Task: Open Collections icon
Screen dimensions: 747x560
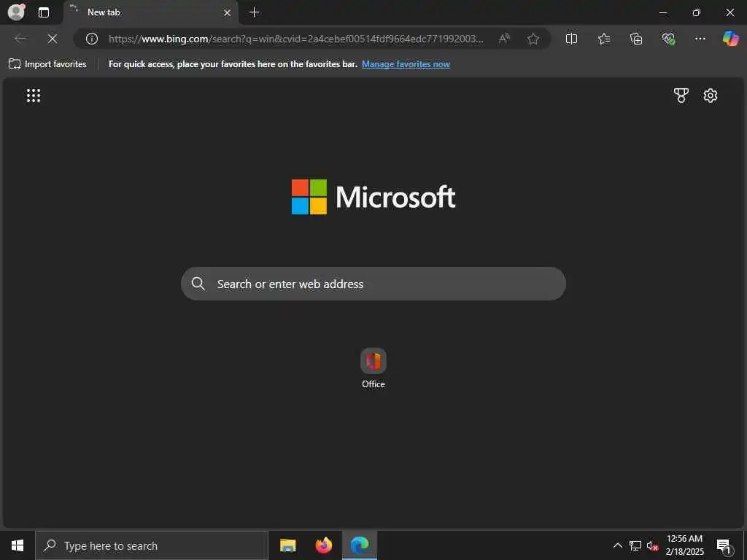Action: [636, 39]
